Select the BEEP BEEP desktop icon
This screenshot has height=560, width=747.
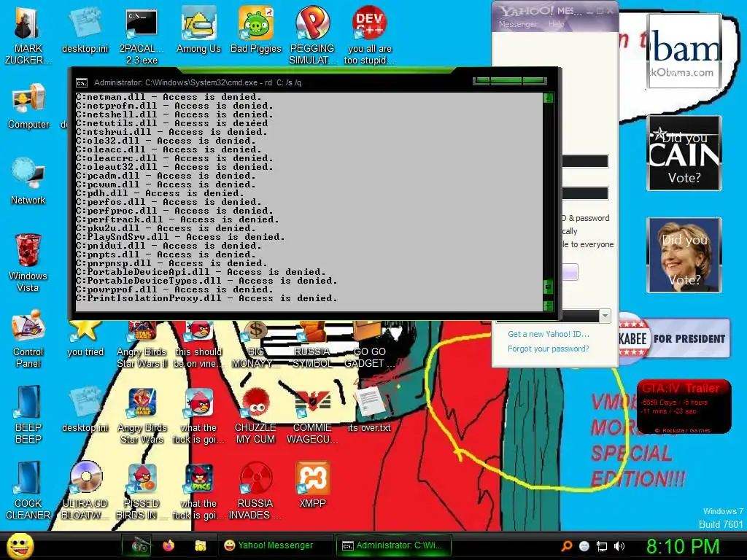click(28, 414)
